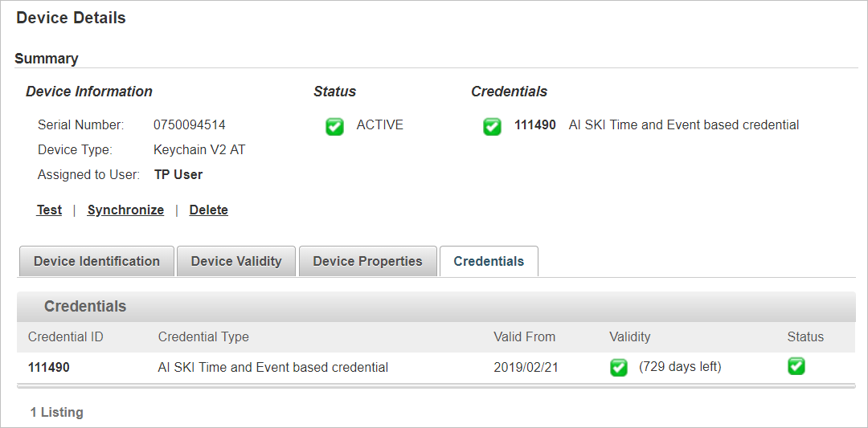Click the Valid From column header
Viewport: 868px width, 428px height.
pos(524,337)
